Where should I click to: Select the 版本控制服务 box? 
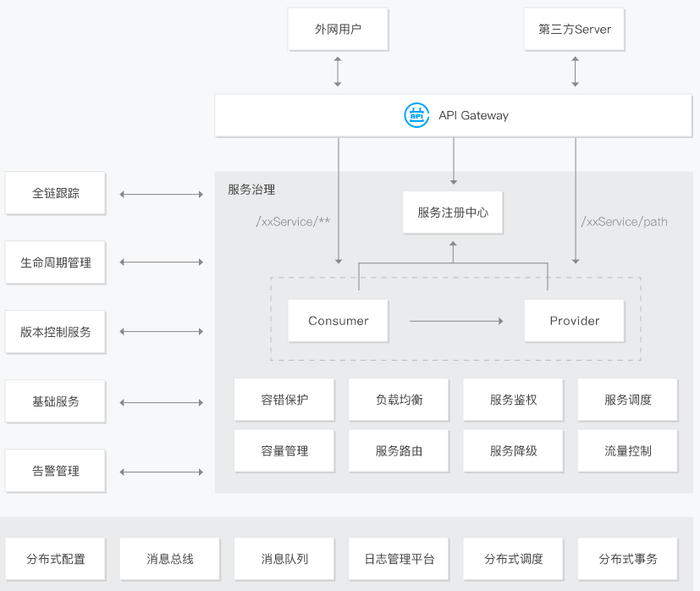[56, 332]
